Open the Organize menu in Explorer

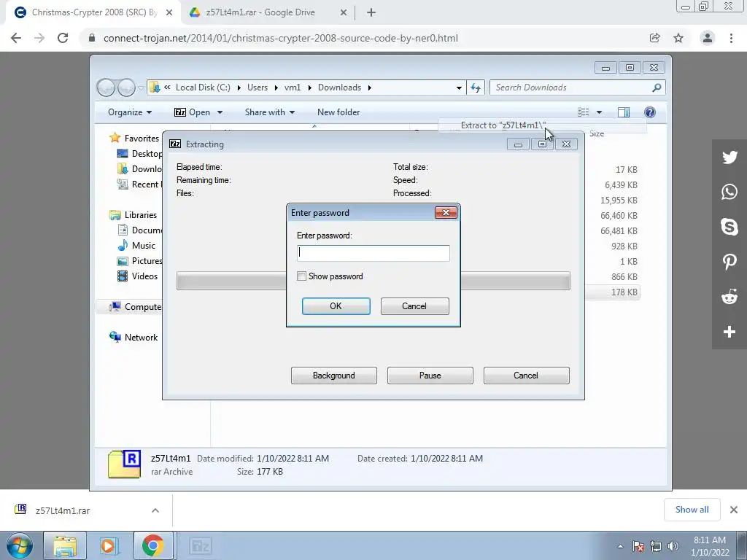click(x=130, y=112)
